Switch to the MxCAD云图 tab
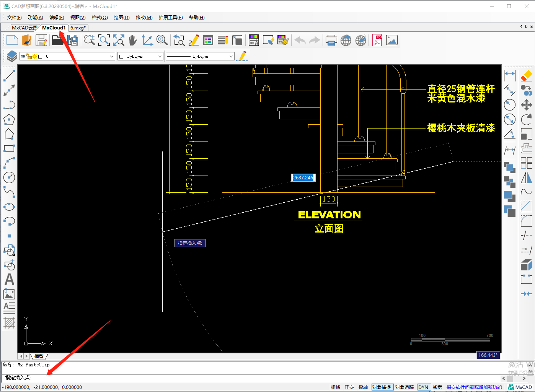 tap(24, 28)
